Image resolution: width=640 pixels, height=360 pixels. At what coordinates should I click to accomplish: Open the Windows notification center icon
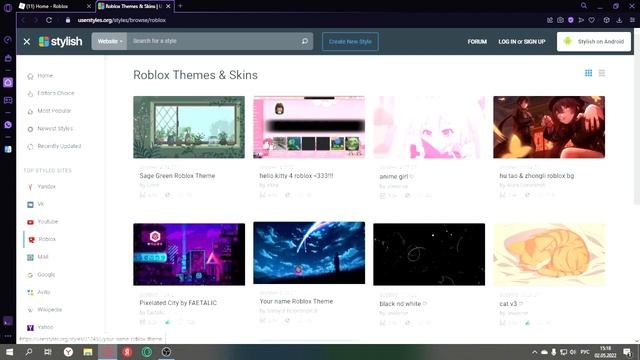pos(627,352)
